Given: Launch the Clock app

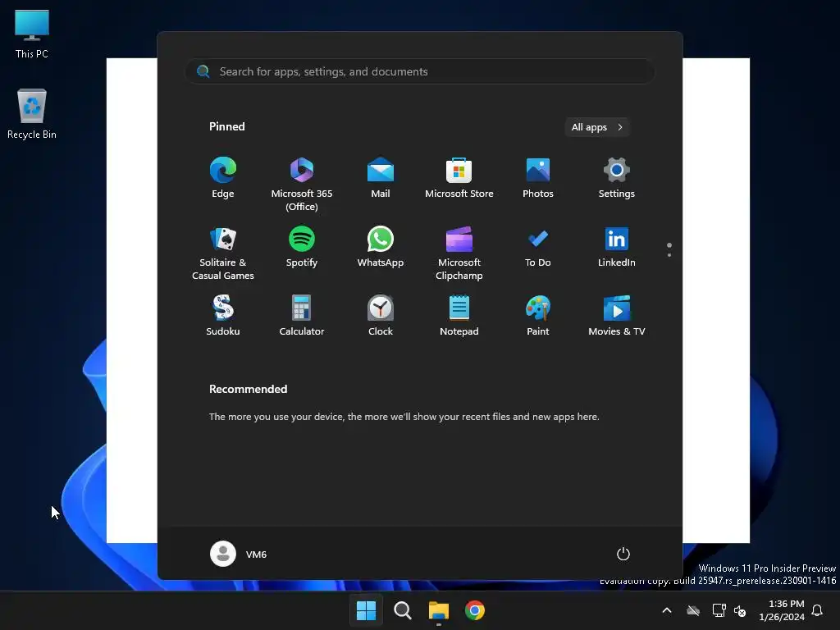Looking at the screenshot, I should click(381, 316).
